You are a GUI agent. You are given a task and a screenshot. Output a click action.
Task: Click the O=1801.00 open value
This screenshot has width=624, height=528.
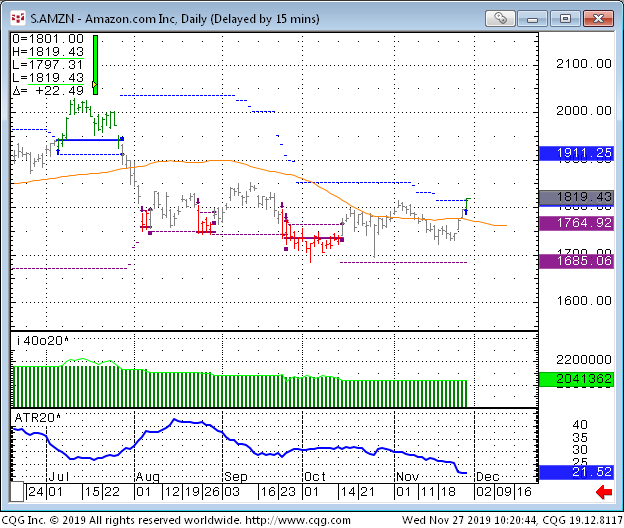(x=48, y=39)
